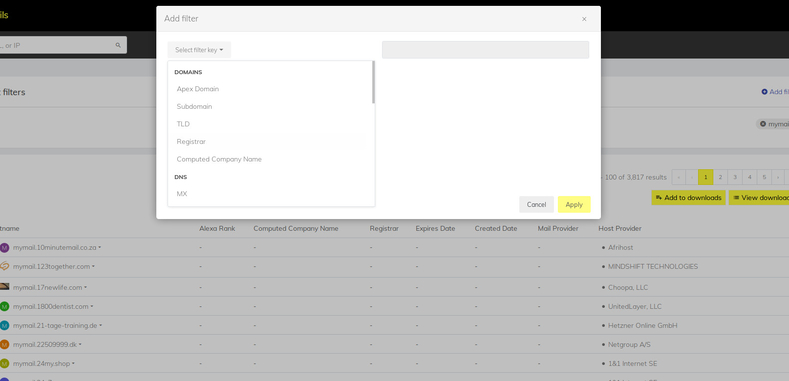Screen dimensions: 789x381
Task: Expand dropdown for mymail.17newlife.com
Action: tap(86, 287)
